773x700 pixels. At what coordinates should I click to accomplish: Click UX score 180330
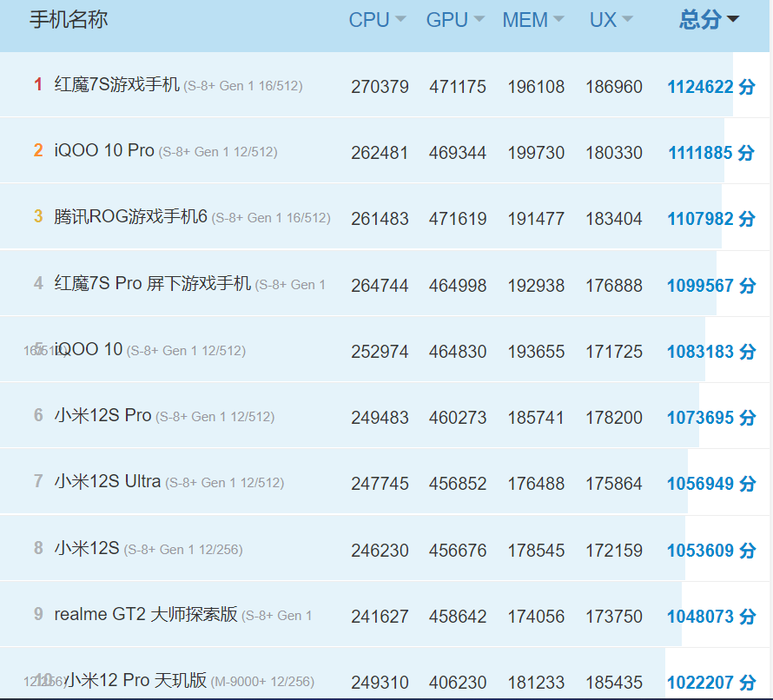point(614,153)
